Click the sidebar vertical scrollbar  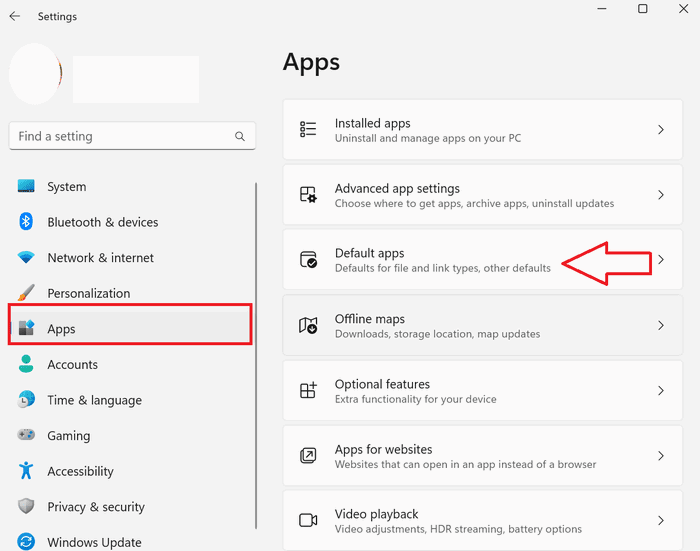[x=256, y=355]
